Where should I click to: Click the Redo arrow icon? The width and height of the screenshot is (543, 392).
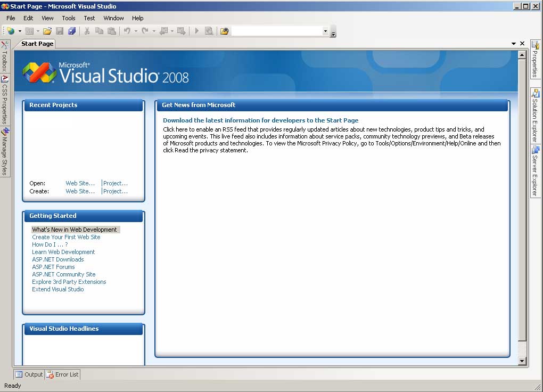click(145, 31)
